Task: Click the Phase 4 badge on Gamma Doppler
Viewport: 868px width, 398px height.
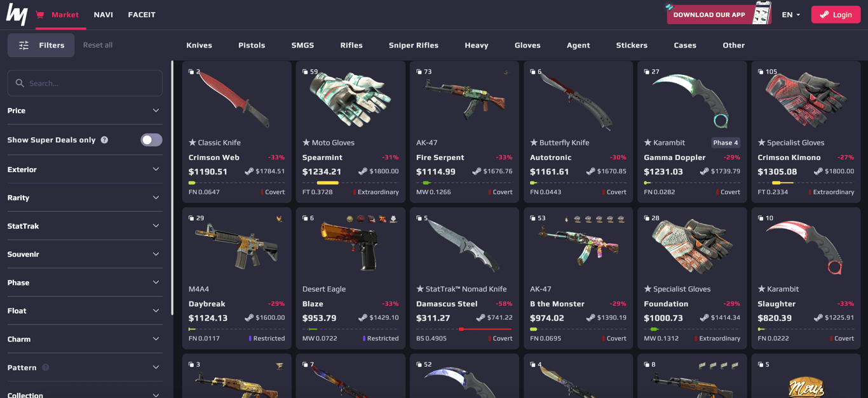Action: point(726,143)
